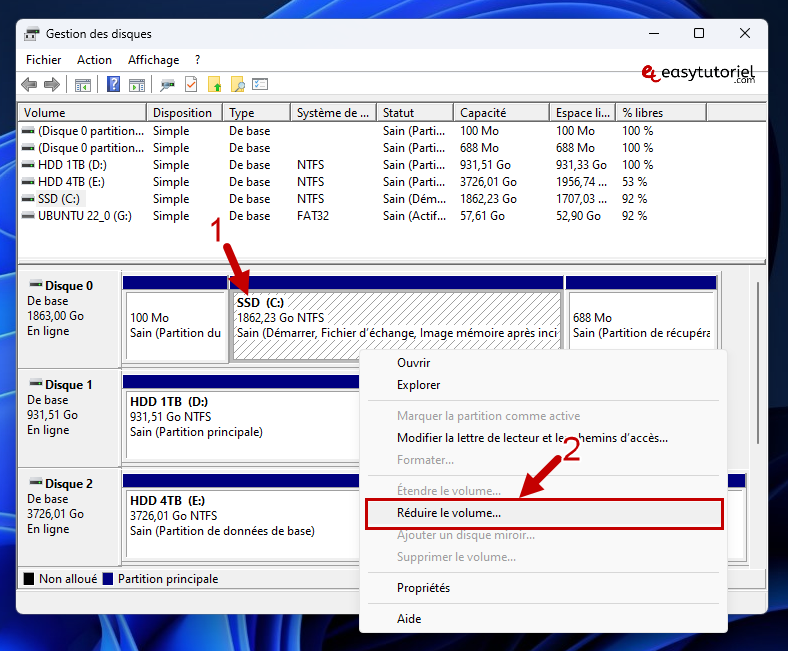Open Propriétés from the context menu
The width and height of the screenshot is (788, 651).
coord(543,588)
